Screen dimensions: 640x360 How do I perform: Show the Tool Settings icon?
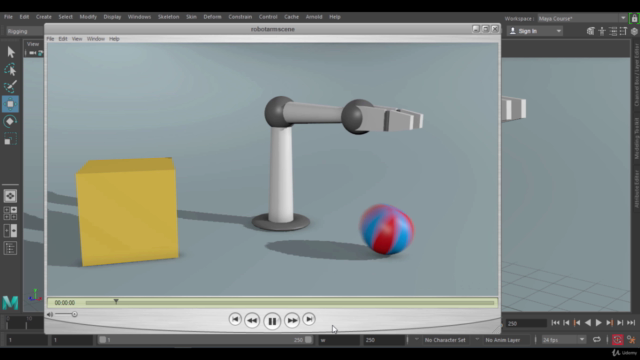pyautogui.click(x=623, y=31)
